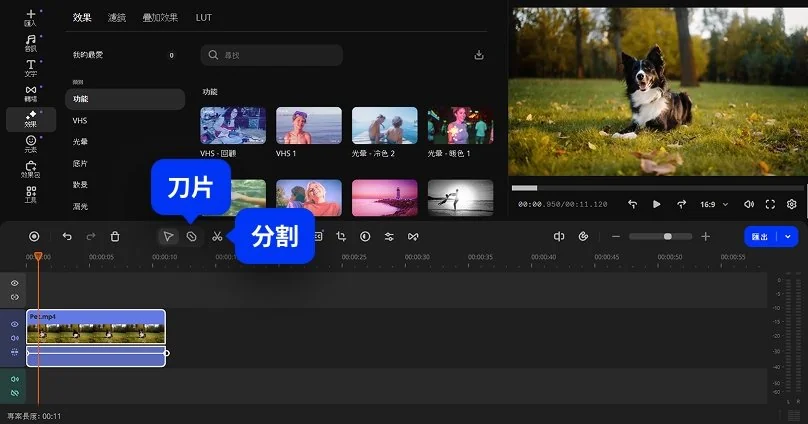Step forward one frame in preview

[x=681, y=205]
